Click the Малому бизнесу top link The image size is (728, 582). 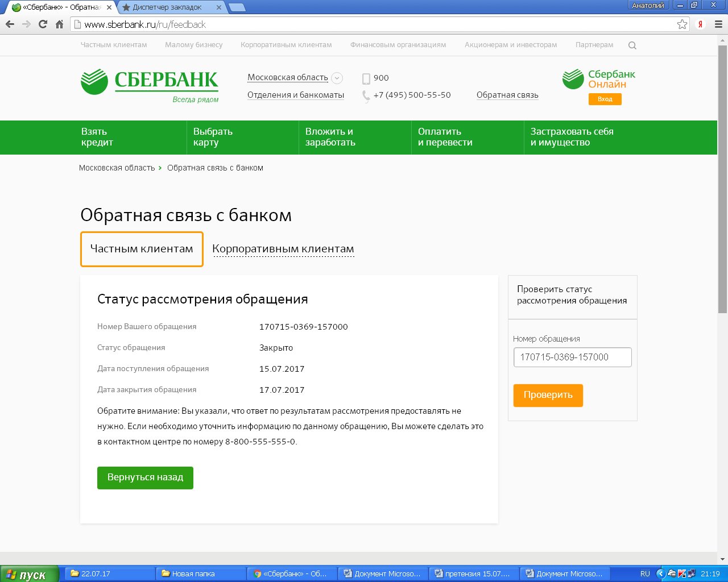tap(194, 45)
